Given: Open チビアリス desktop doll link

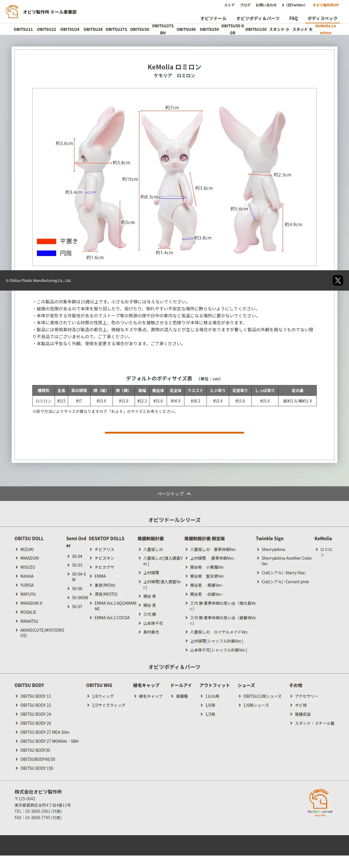Looking at the screenshot, I should point(104,549).
